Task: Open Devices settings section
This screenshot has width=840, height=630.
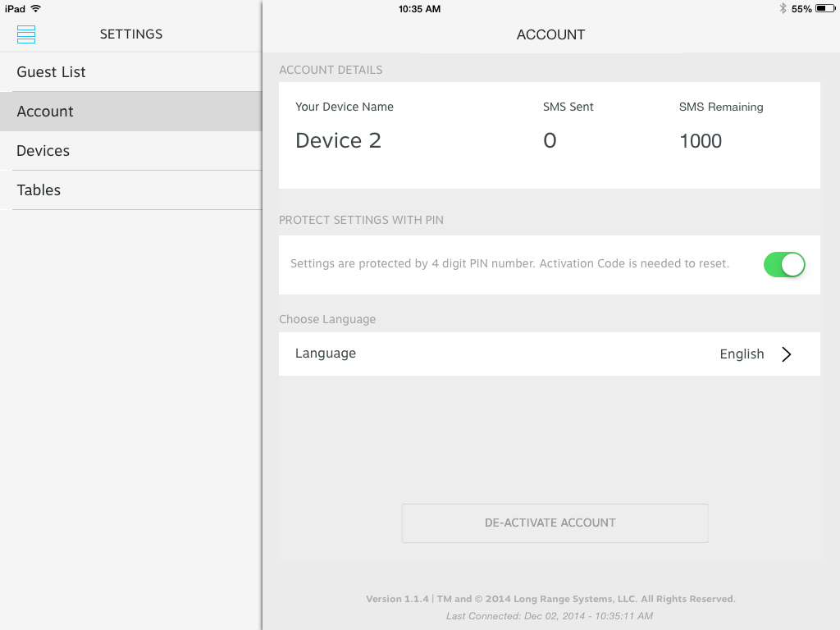Action: 131,151
